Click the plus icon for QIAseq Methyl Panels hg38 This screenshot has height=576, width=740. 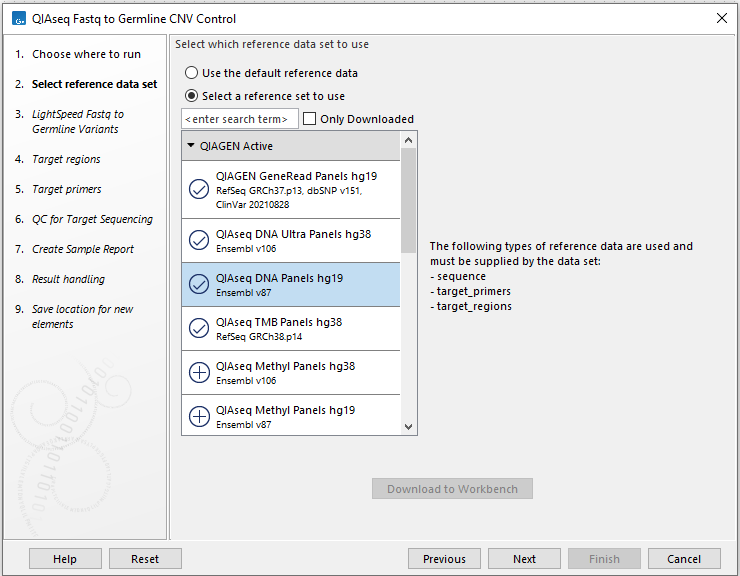199,373
